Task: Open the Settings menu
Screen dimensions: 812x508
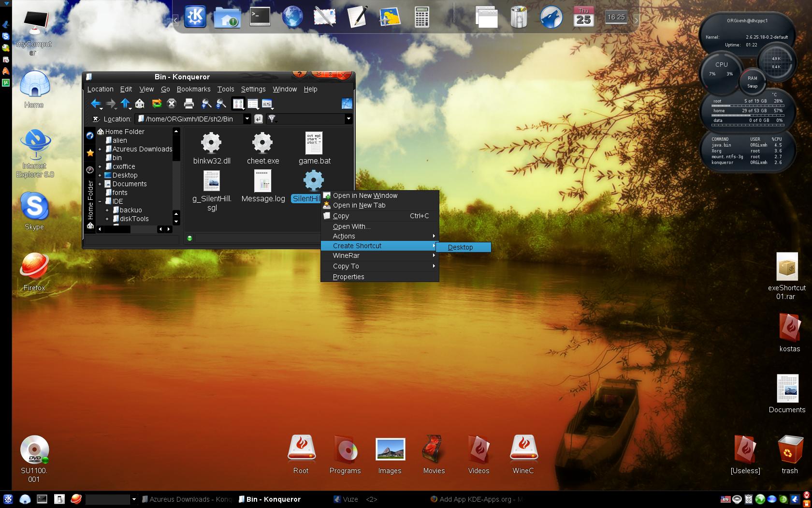Action: pyautogui.click(x=253, y=89)
